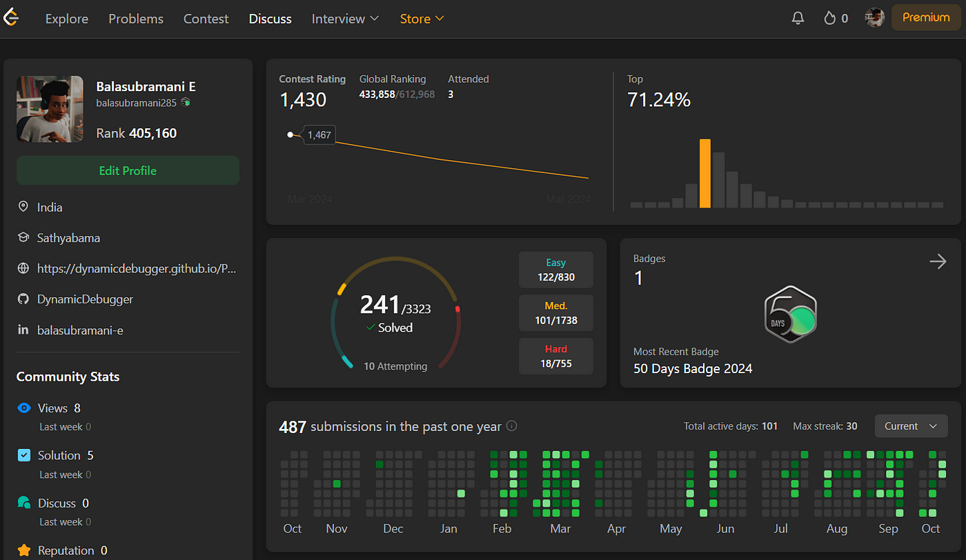Click the GitHub DynamicDebugger link

point(85,299)
